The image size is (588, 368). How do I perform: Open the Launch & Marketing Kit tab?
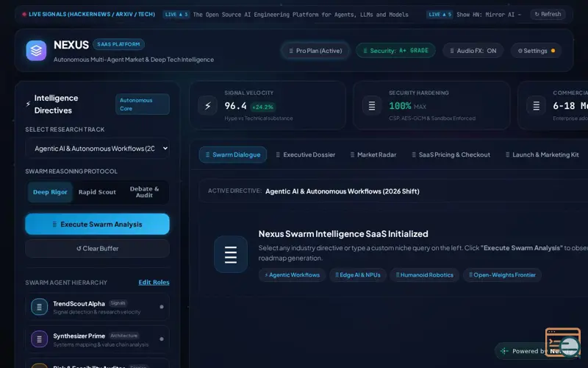pyautogui.click(x=542, y=155)
